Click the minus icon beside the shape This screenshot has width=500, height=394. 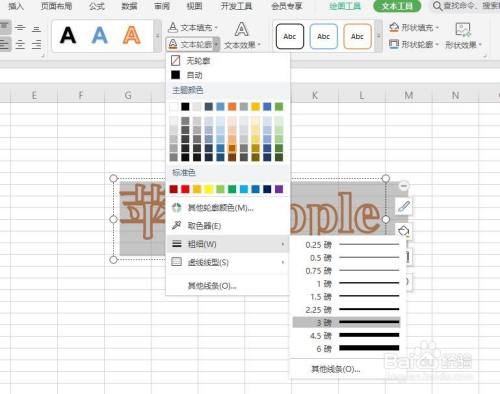[404, 186]
